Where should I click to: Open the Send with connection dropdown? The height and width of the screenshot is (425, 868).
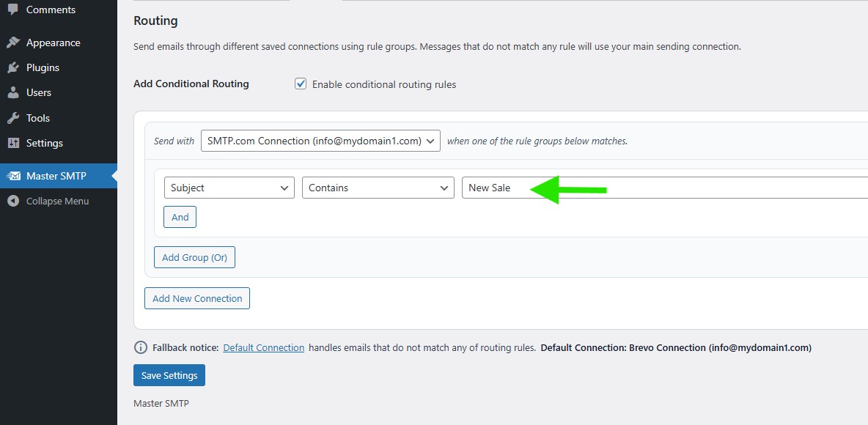pos(320,141)
